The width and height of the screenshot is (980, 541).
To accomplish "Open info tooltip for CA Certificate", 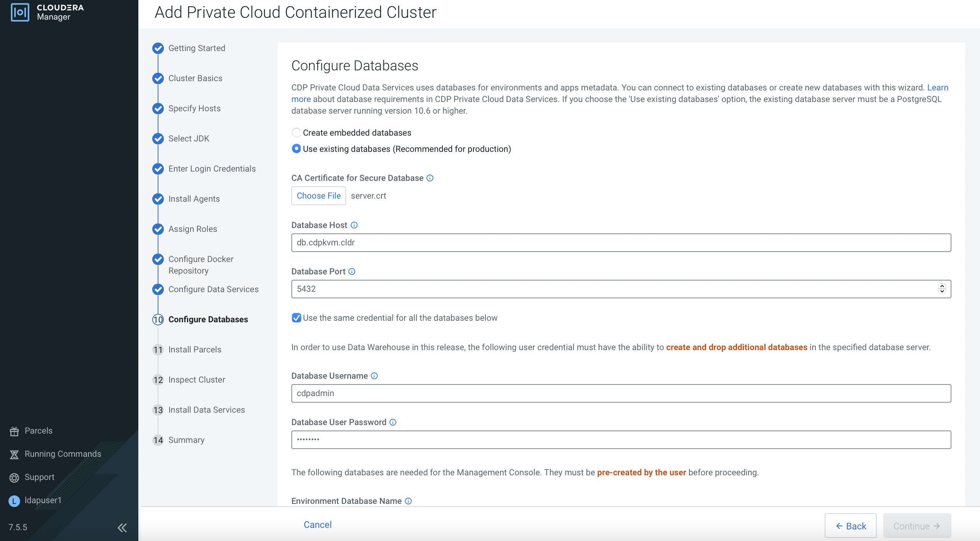I will (x=430, y=178).
